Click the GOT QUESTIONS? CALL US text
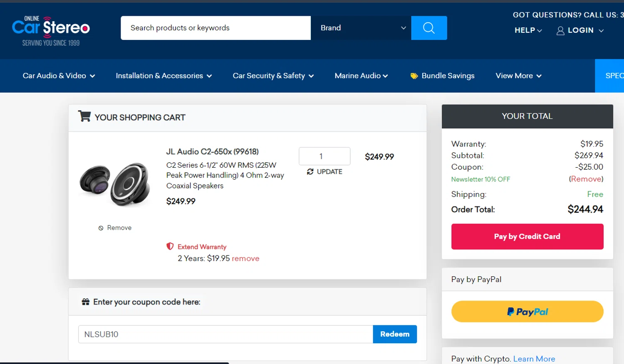 click(x=568, y=15)
